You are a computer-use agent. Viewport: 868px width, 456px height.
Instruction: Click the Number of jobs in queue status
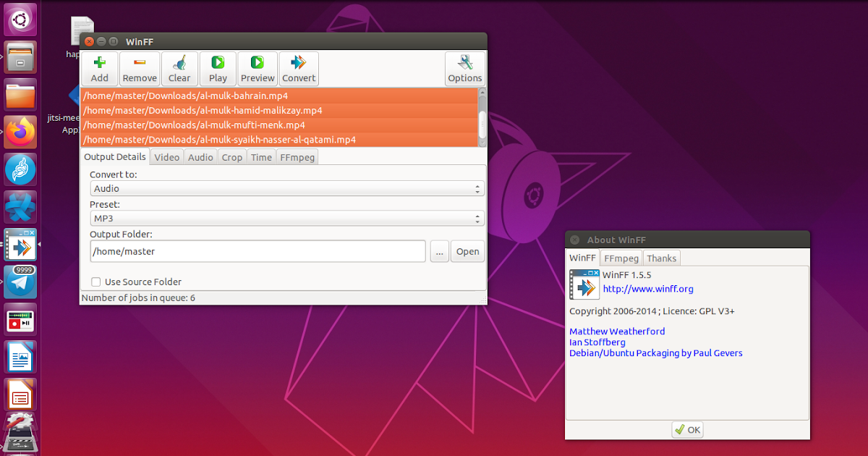click(x=138, y=297)
